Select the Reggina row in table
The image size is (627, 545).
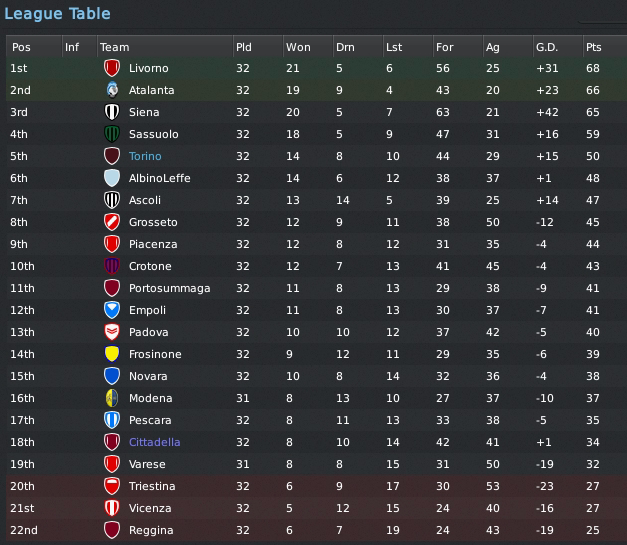pyautogui.click(x=317, y=530)
